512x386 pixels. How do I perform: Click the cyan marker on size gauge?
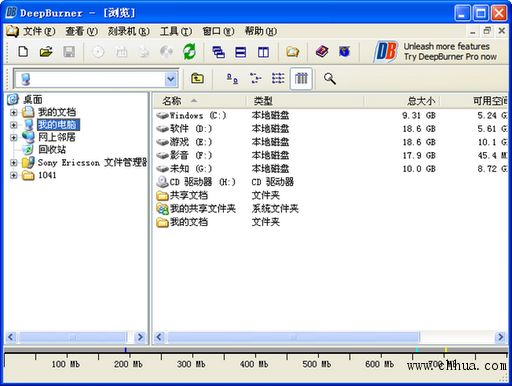417,350
